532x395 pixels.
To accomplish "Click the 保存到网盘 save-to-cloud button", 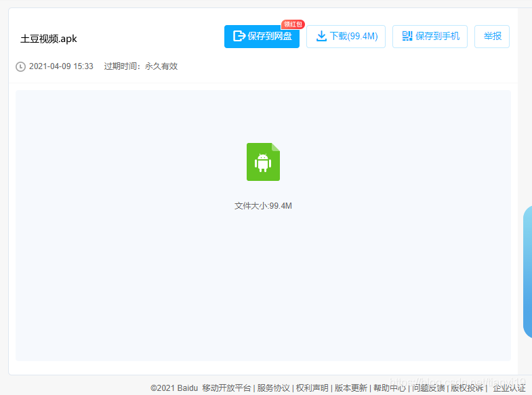I will click(x=262, y=37).
